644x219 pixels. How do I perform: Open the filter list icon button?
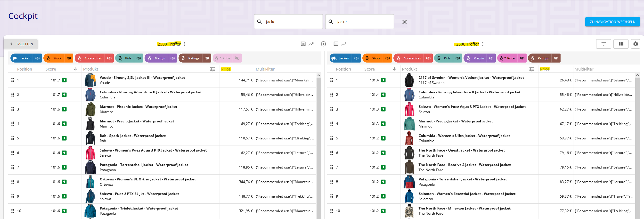tap(603, 44)
